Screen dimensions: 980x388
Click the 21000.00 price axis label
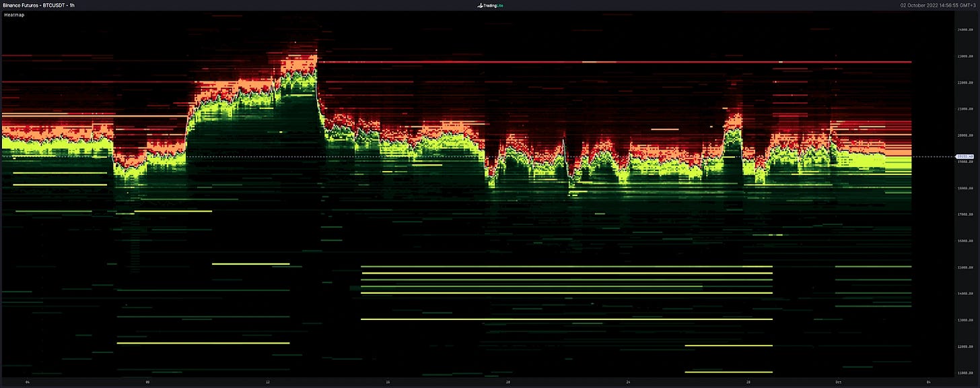coord(965,108)
